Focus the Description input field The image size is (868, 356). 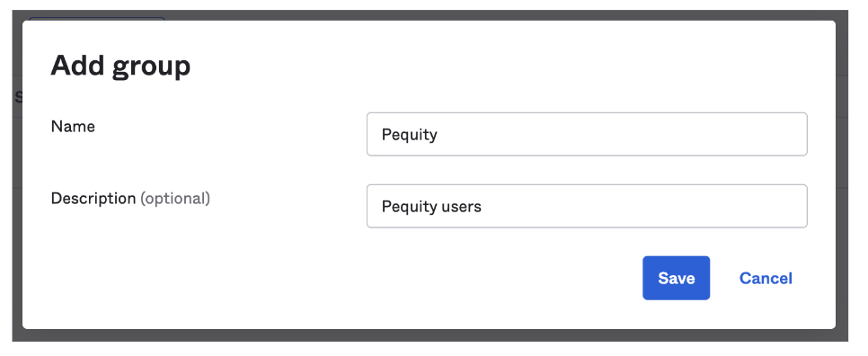coord(587,206)
